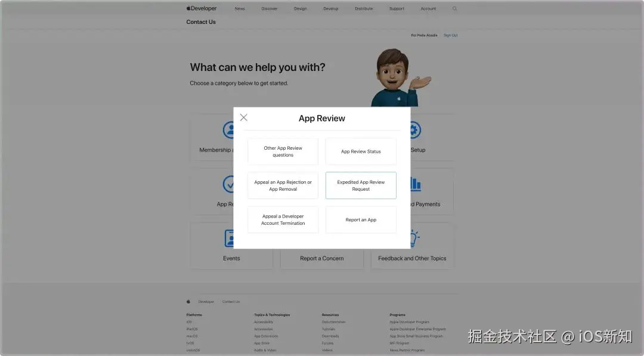The image size is (644, 356).
Task: Open the Develop menu
Action: pos(330,8)
